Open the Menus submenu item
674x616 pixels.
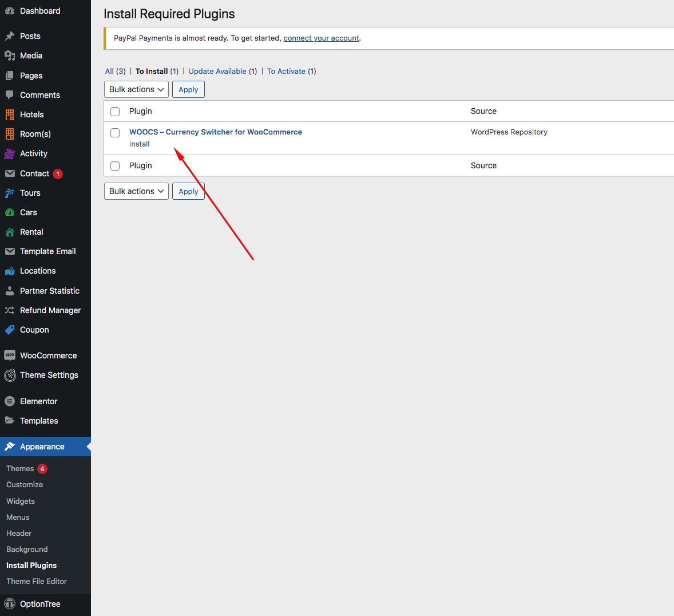18,517
